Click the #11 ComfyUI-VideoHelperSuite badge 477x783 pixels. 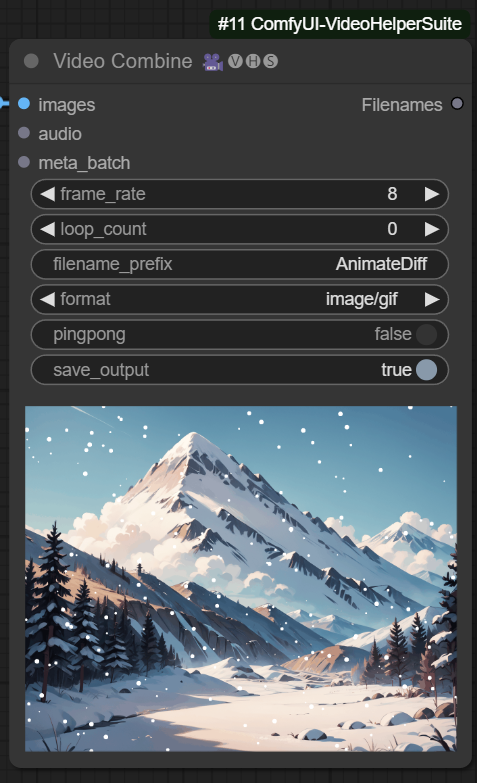point(340,23)
